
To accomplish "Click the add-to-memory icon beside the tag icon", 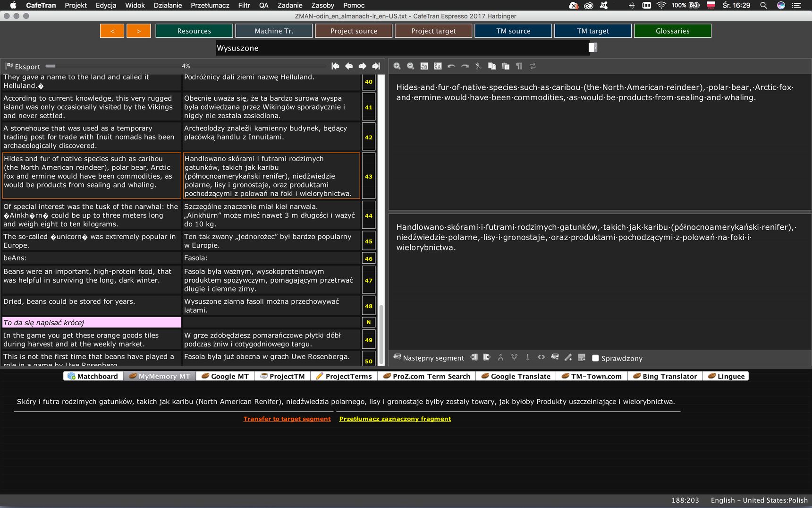I will [x=555, y=357].
